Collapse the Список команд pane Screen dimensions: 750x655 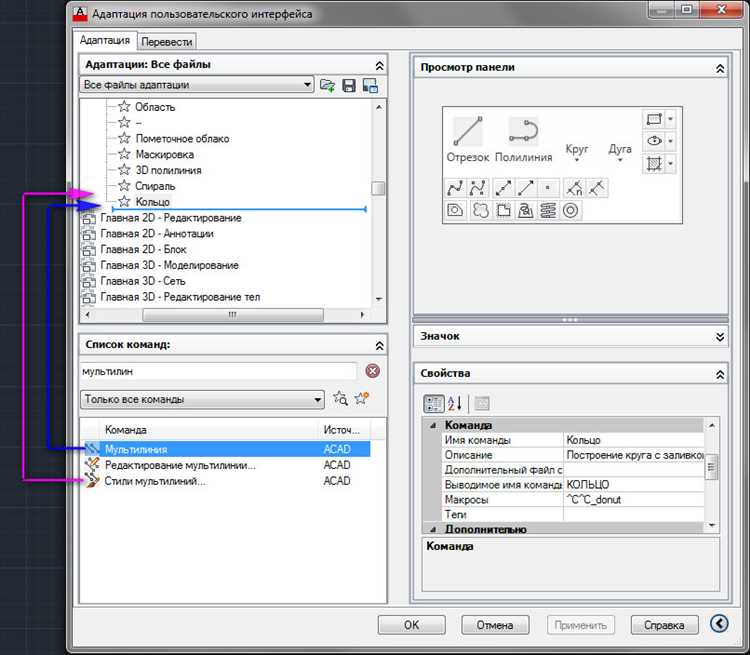[379, 345]
